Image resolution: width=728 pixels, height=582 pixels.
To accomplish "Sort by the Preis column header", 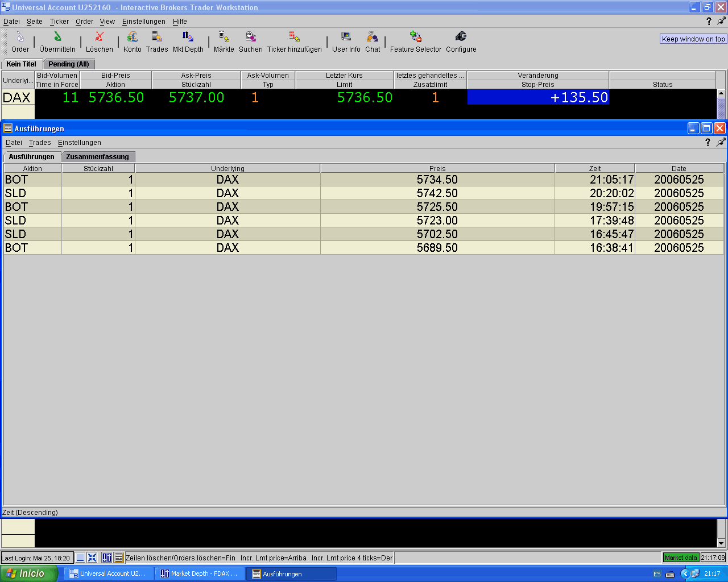I will [x=437, y=168].
